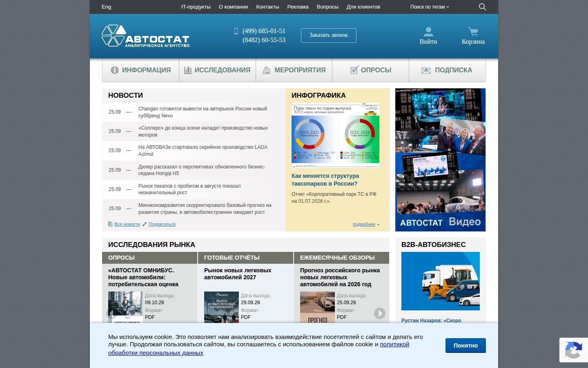Image resolution: width=588 pixels, height=368 pixels.
Task: Click phone number (499) 685-01-51
Action: coord(264,31)
